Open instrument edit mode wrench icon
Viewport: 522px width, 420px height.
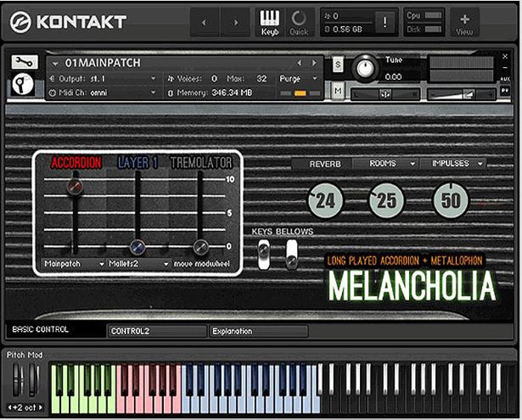(25, 62)
